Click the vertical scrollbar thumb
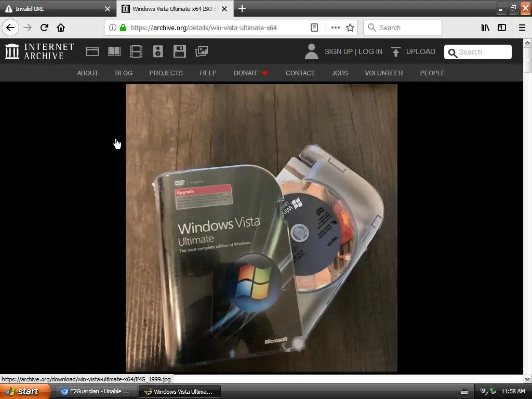Screen dimensions: 532x399 pyautogui.click(x=527, y=60)
